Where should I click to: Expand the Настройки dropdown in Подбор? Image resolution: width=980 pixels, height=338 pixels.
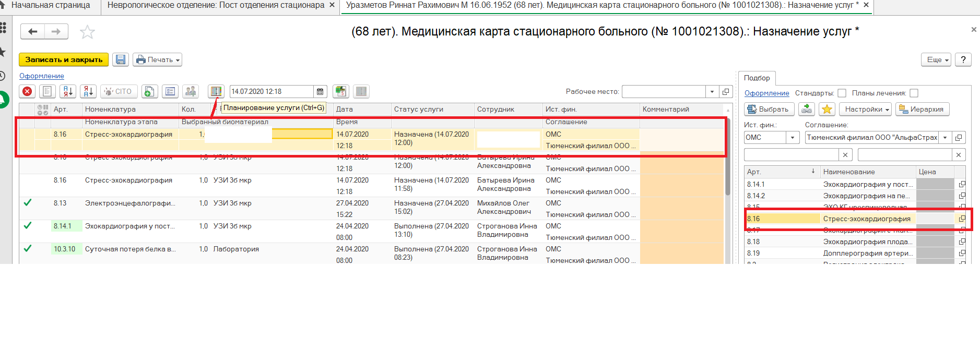click(x=868, y=109)
